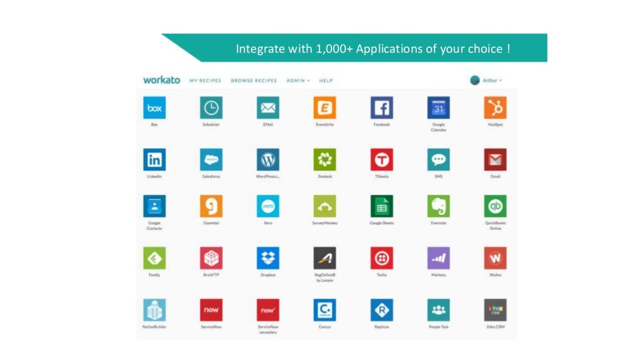Viewport: 644px width, 362px height.
Task: Open Browse Recipes menu item
Action: coord(254,80)
